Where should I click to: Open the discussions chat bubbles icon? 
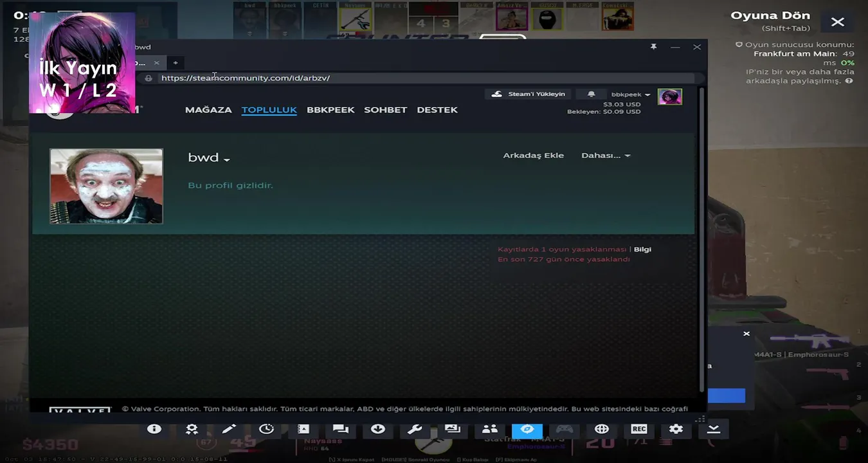coord(341,429)
